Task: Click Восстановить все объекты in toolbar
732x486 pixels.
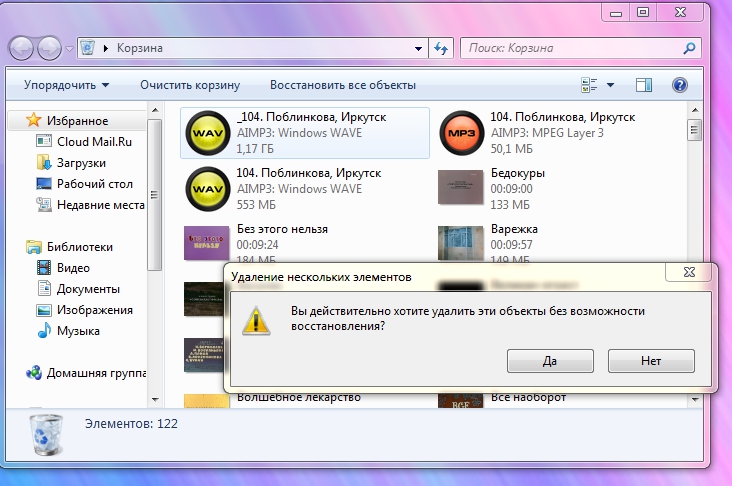Action: [343, 85]
